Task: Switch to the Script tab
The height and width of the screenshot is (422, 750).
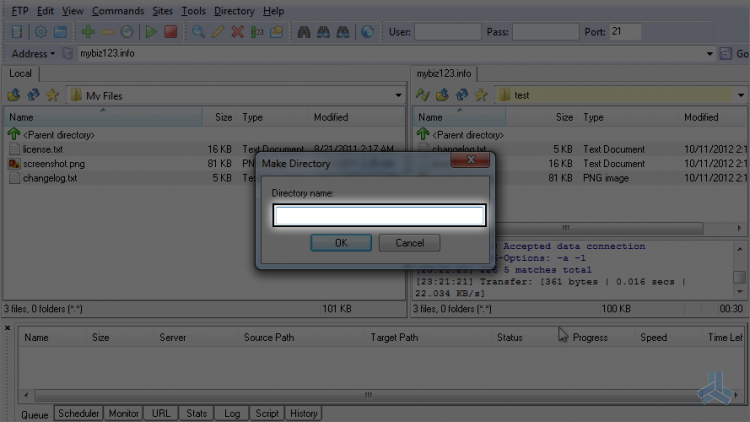Action: (x=267, y=413)
